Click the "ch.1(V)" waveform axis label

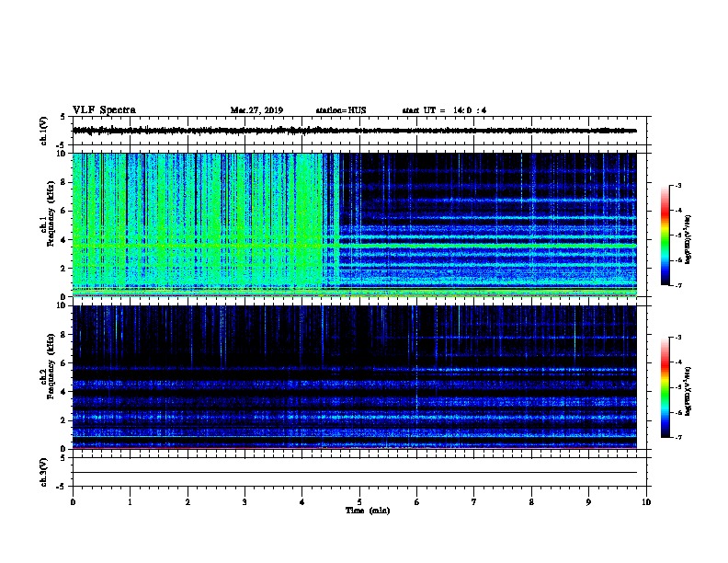43,131
